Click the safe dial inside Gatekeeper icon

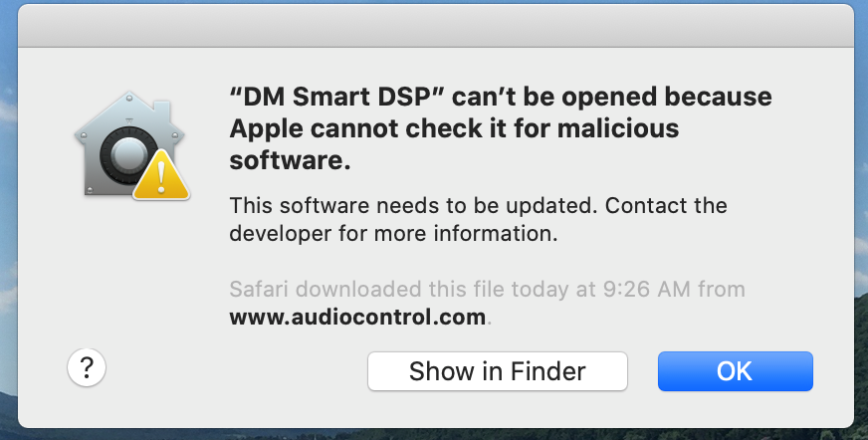point(127,156)
